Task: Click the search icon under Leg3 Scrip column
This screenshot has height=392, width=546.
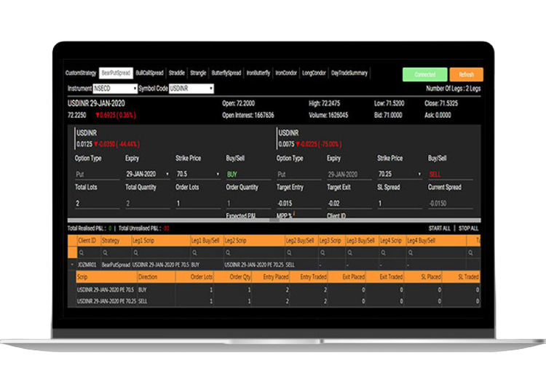Action: click(320, 253)
